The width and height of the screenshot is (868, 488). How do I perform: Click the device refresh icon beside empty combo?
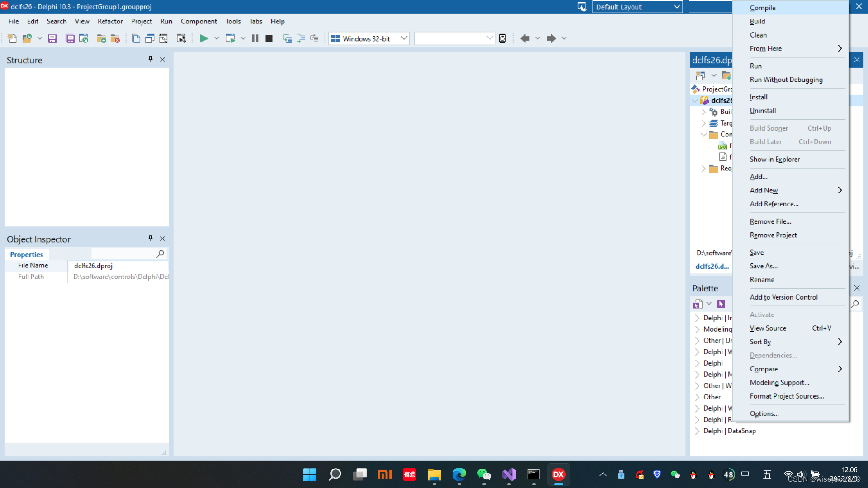pyautogui.click(x=502, y=38)
